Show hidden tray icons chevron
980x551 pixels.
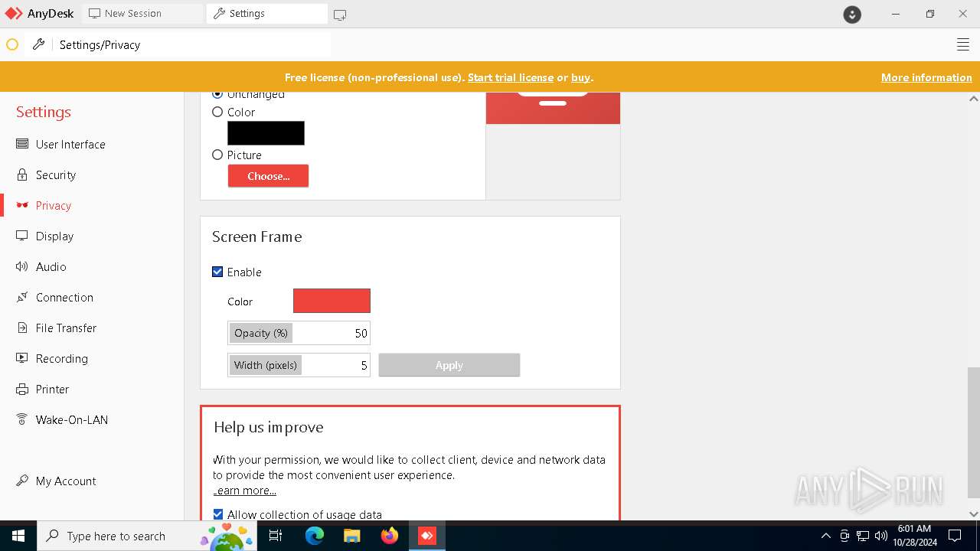click(x=825, y=536)
